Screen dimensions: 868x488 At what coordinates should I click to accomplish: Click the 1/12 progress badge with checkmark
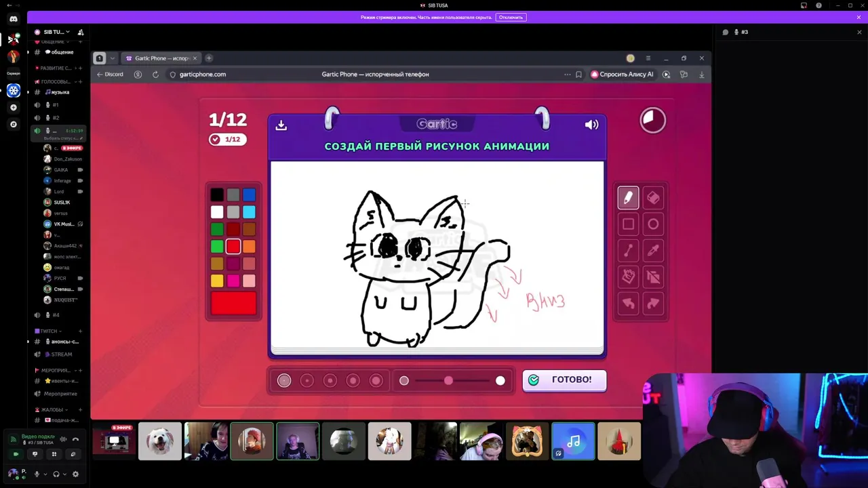(227, 140)
